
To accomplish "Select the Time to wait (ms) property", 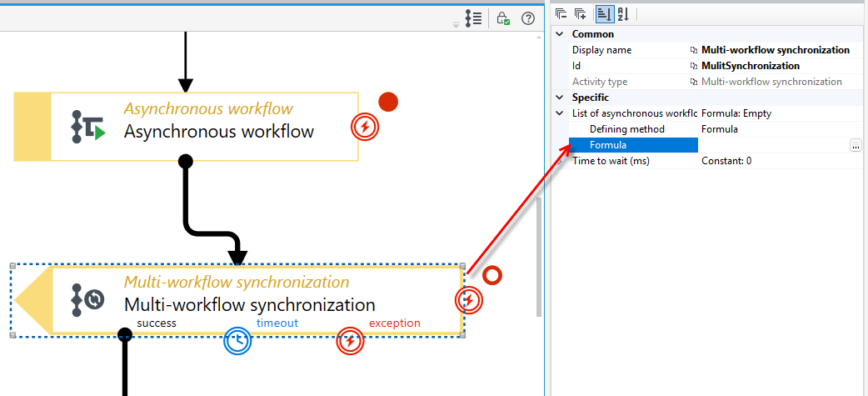I will click(x=611, y=161).
